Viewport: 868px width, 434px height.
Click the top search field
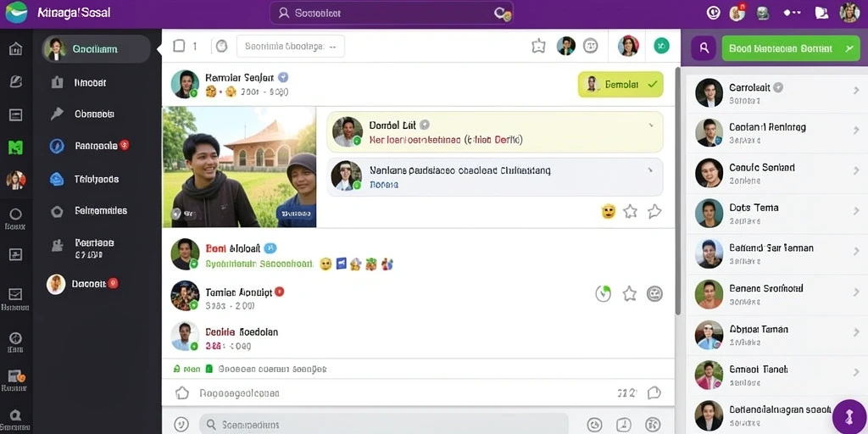point(392,13)
